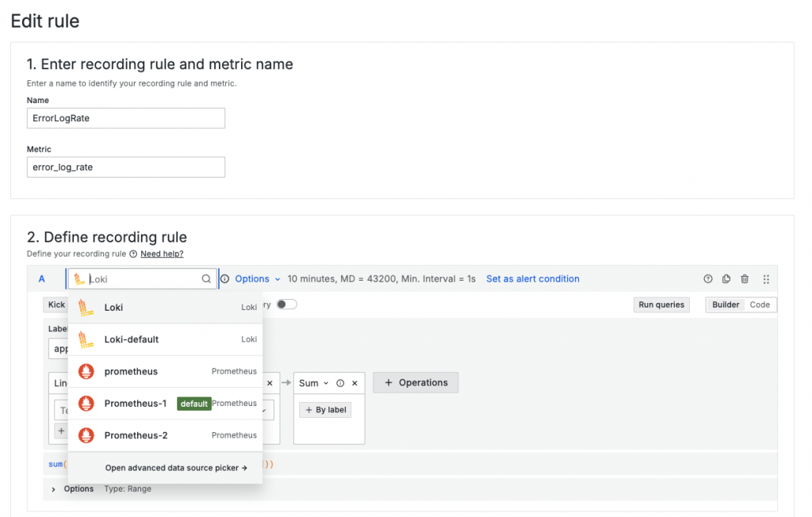Click the Need help? link
This screenshot has height=517, width=812.
click(x=162, y=254)
